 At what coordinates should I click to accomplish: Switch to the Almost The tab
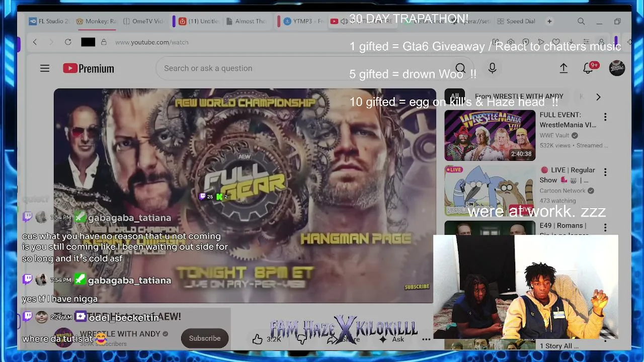tap(247, 21)
